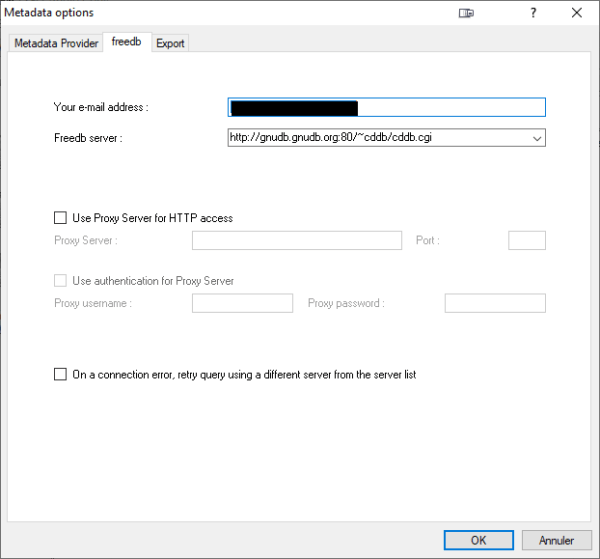Viewport: 600px width, 559px height.
Task: Enable Use Proxy Server for HTTP access
Action: tap(60, 218)
